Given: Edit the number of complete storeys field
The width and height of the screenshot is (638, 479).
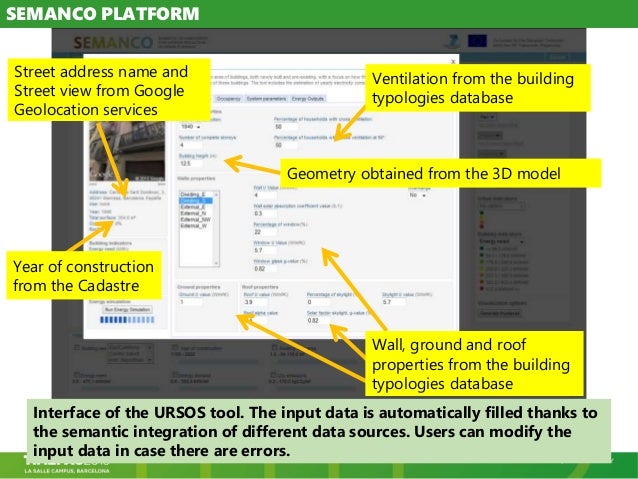Looking at the screenshot, I should click(190, 145).
